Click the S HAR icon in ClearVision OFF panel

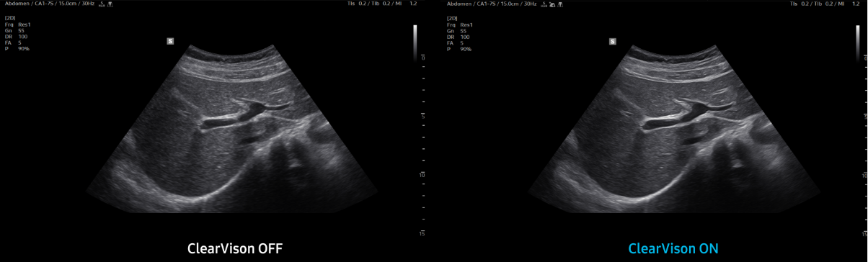coord(102,4)
